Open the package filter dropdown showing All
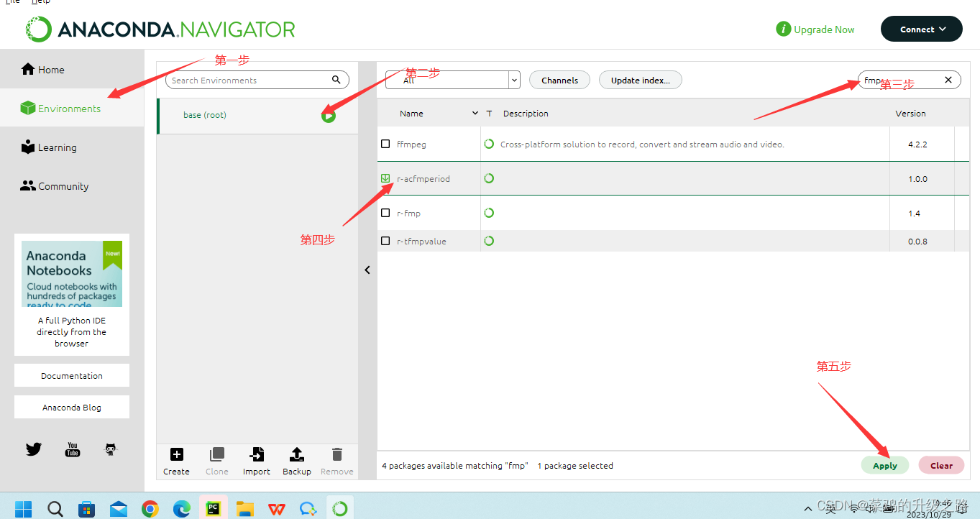This screenshot has height=519, width=980. [x=452, y=80]
